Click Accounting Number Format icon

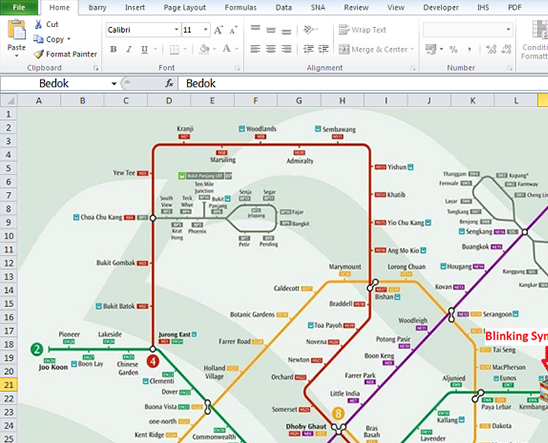431,49
